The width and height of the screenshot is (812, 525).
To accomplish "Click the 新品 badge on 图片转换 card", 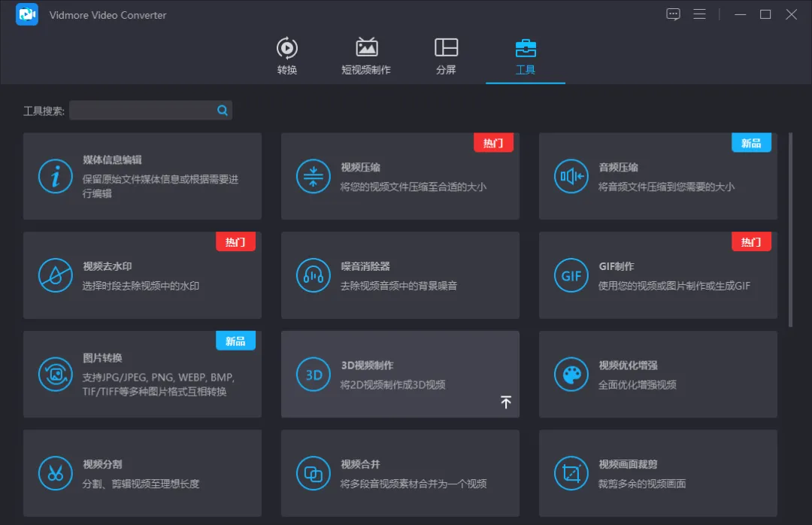I will point(235,341).
